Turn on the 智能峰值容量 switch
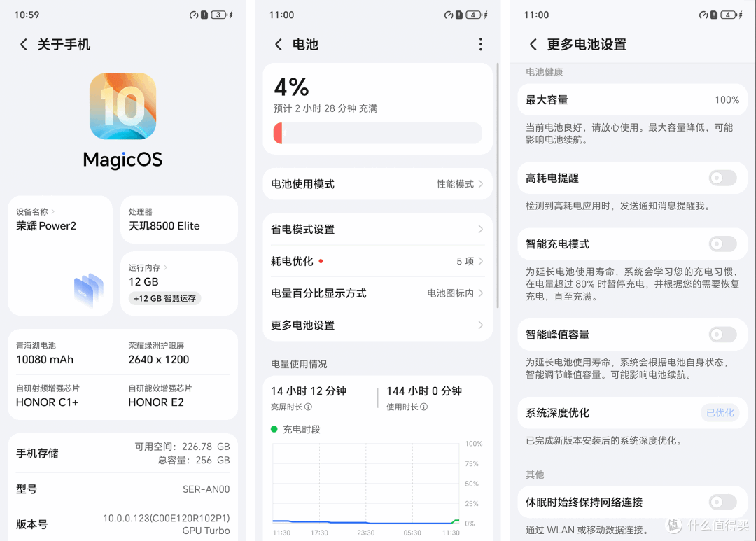The height and width of the screenshot is (541, 756). (x=722, y=334)
